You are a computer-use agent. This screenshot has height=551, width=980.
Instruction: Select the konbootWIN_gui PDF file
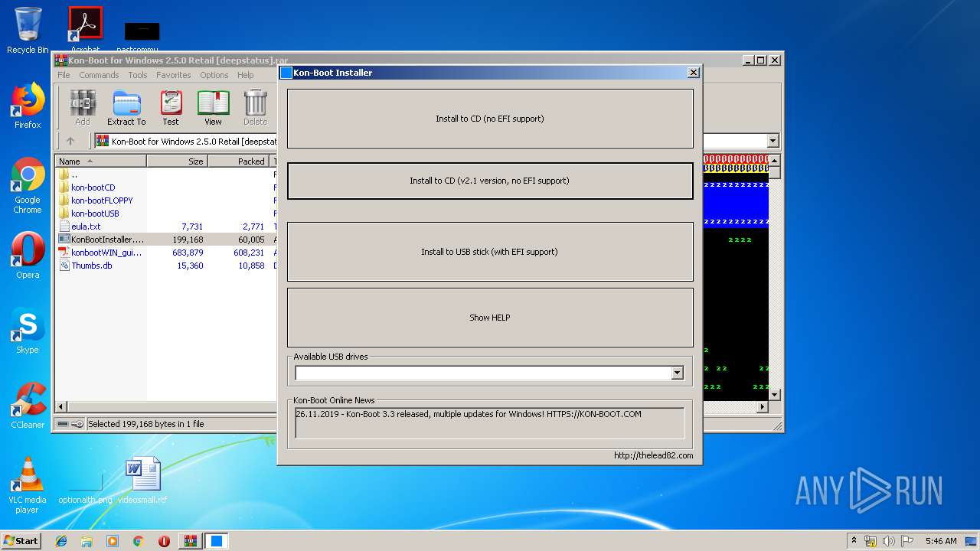click(x=106, y=253)
